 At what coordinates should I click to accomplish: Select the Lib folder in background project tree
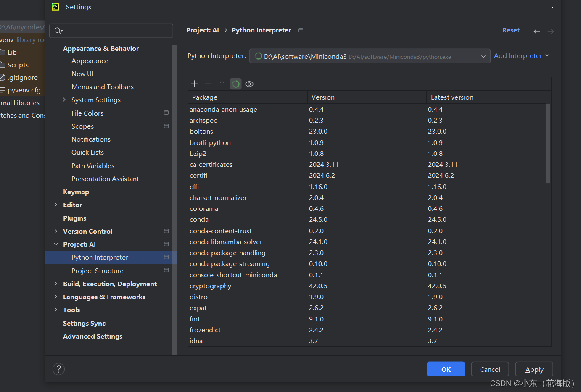click(12, 53)
